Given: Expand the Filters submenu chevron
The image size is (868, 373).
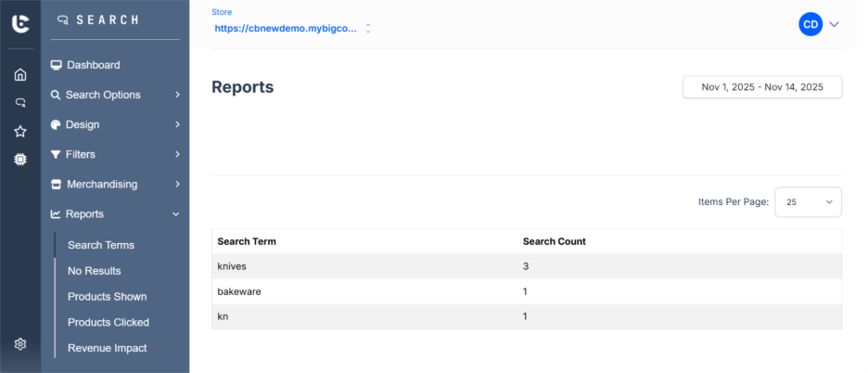Looking at the screenshot, I should point(176,154).
